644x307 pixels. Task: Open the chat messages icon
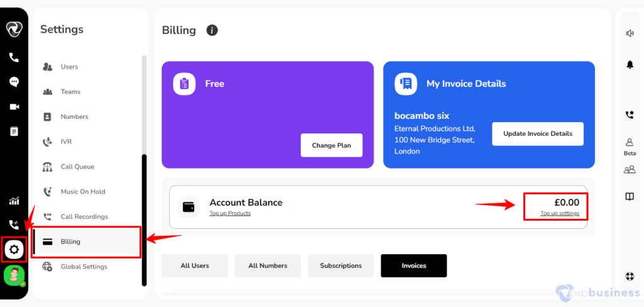14,82
